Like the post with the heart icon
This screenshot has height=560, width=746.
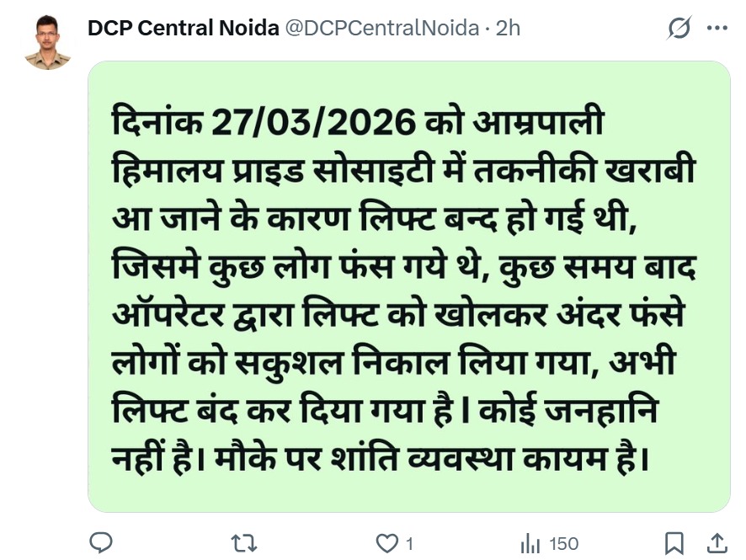pos(386,542)
